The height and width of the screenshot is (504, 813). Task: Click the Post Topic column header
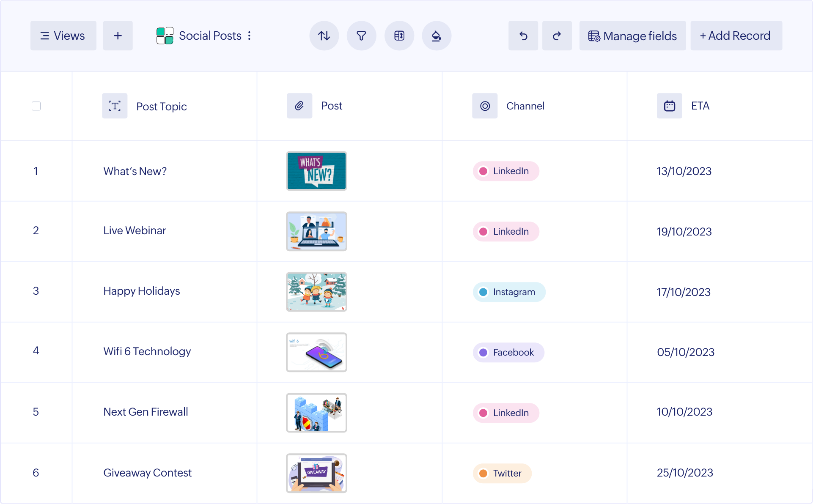point(161,107)
